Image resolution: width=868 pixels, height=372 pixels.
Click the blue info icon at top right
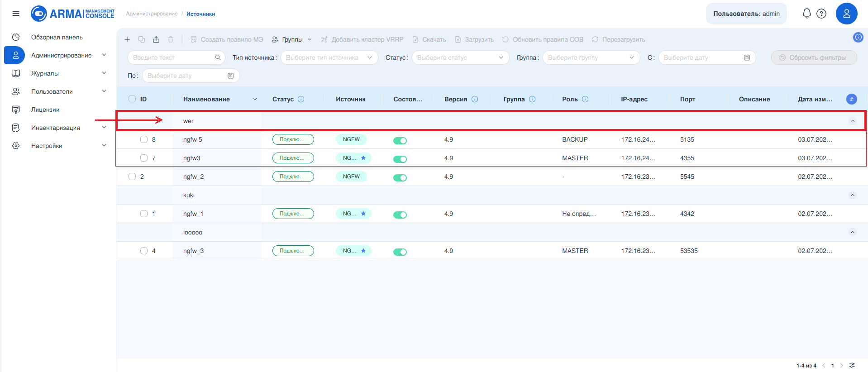click(858, 37)
